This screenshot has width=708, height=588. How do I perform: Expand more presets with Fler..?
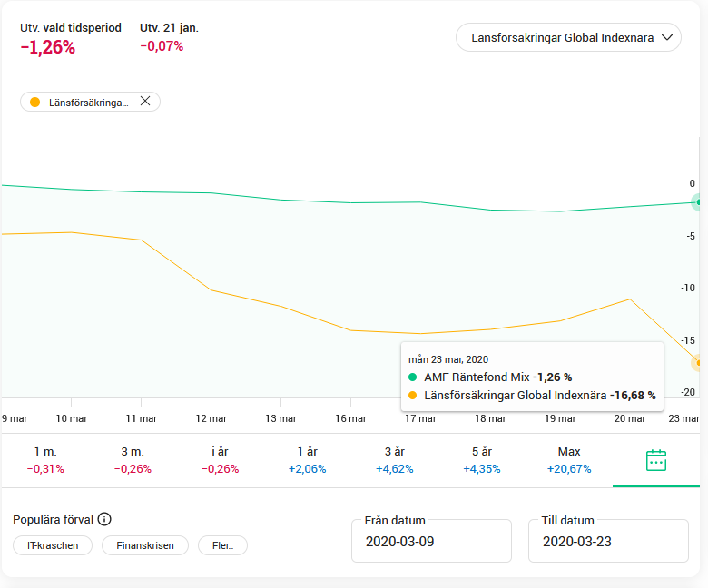click(x=222, y=545)
